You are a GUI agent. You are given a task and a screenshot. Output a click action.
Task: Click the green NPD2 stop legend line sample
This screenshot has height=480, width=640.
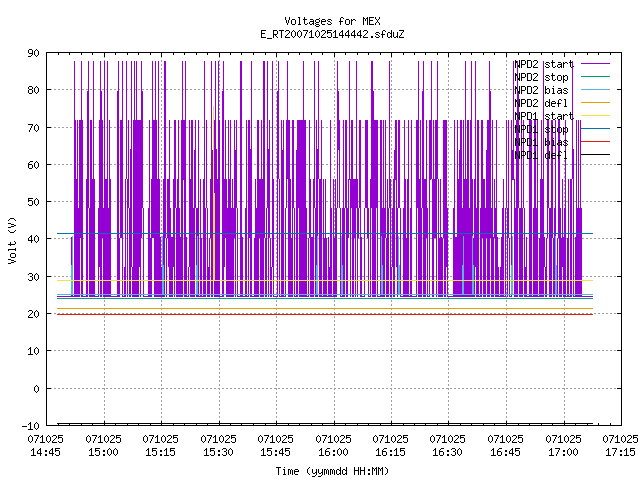[x=595, y=76]
